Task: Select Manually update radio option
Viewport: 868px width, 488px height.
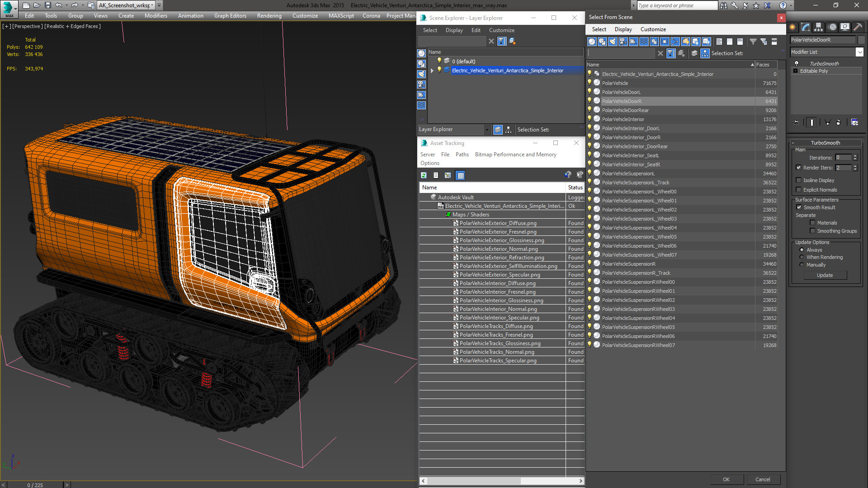Action: click(x=802, y=265)
